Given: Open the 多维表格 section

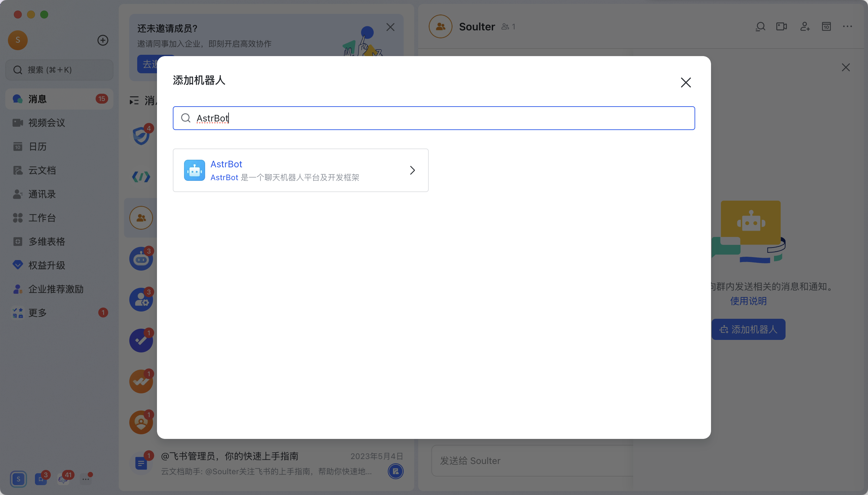Looking at the screenshot, I should [47, 241].
